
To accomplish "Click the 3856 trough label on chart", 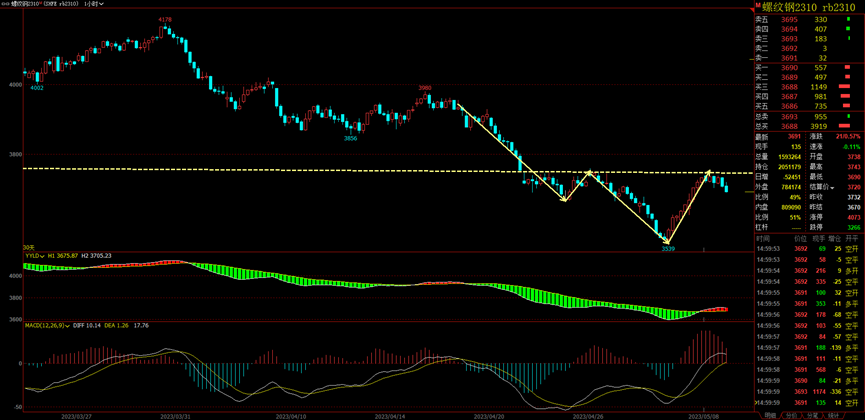I will click(350, 139).
